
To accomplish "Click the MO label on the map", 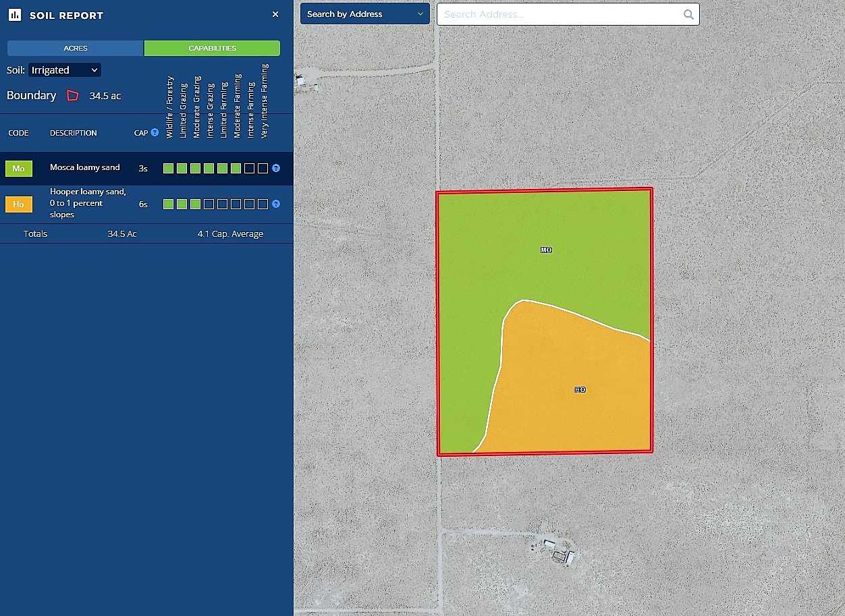I will click(546, 250).
